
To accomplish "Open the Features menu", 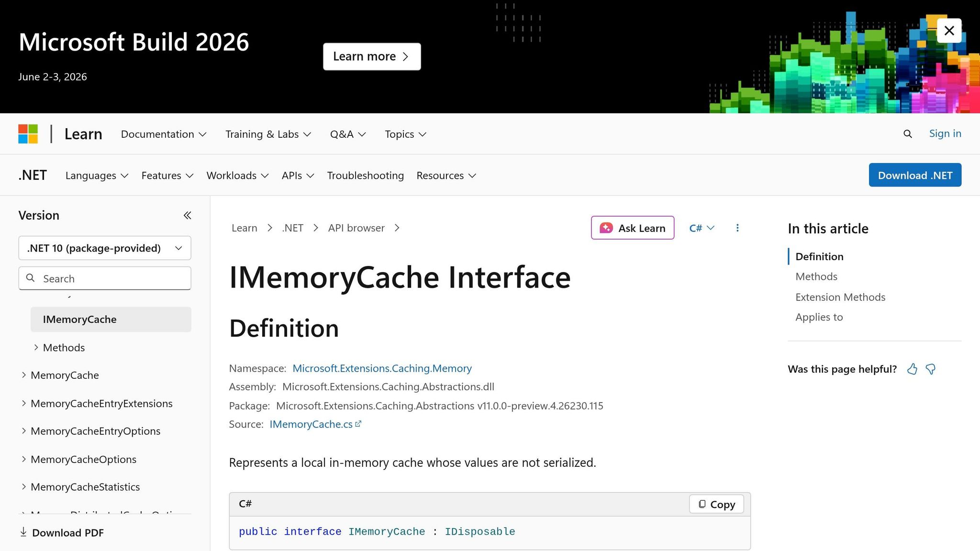I will click(167, 176).
